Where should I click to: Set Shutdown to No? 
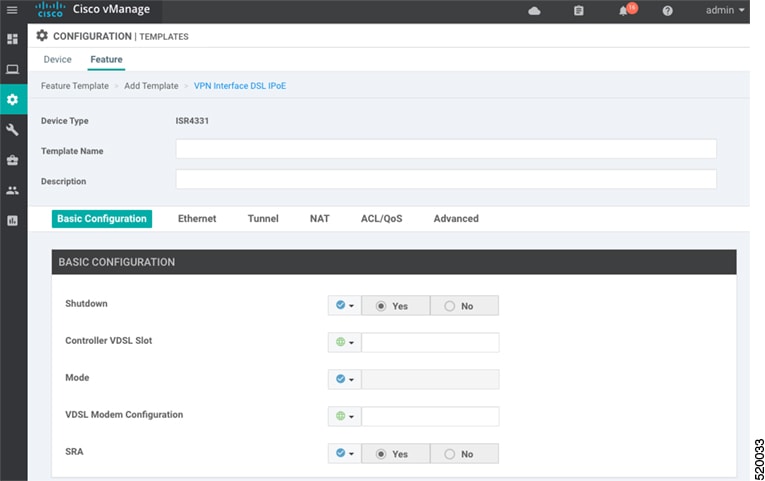point(464,306)
